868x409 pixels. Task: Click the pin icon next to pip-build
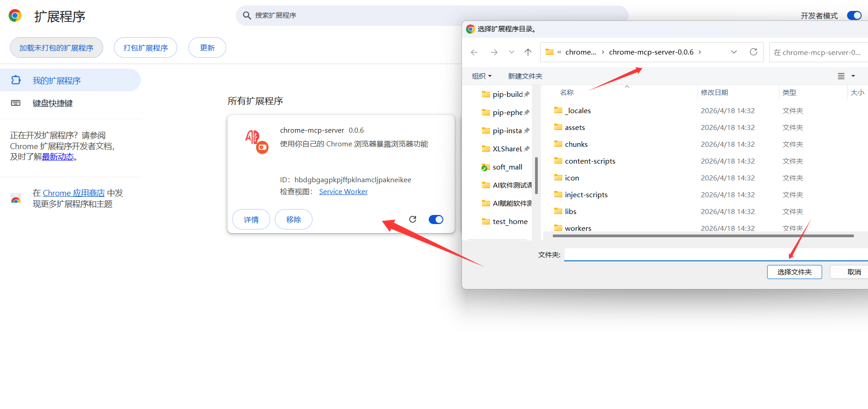click(527, 94)
